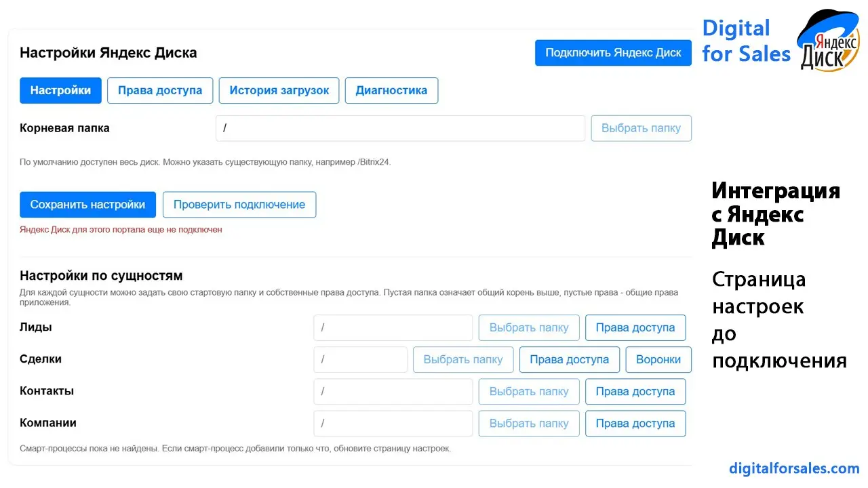
Task: Click Проверить подключение button
Action: point(239,205)
